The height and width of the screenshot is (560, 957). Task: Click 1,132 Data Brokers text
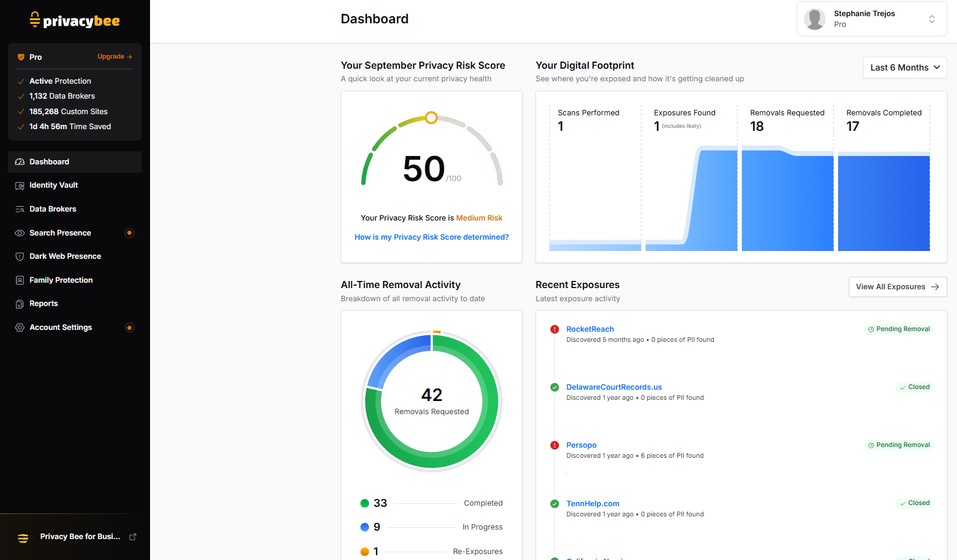click(62, 96)
